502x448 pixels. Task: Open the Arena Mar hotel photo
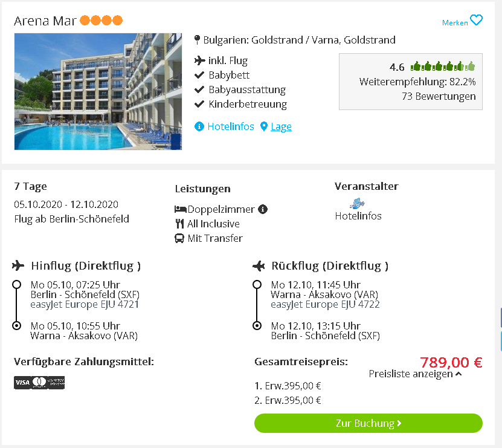[x=98, y=91]
